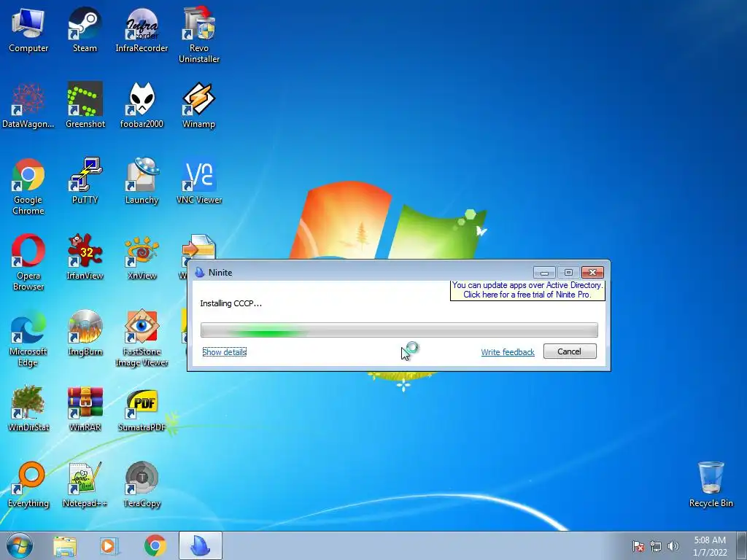Click the Ninite installation progress bar
This screenshot has width=747, height=560.
399,330
